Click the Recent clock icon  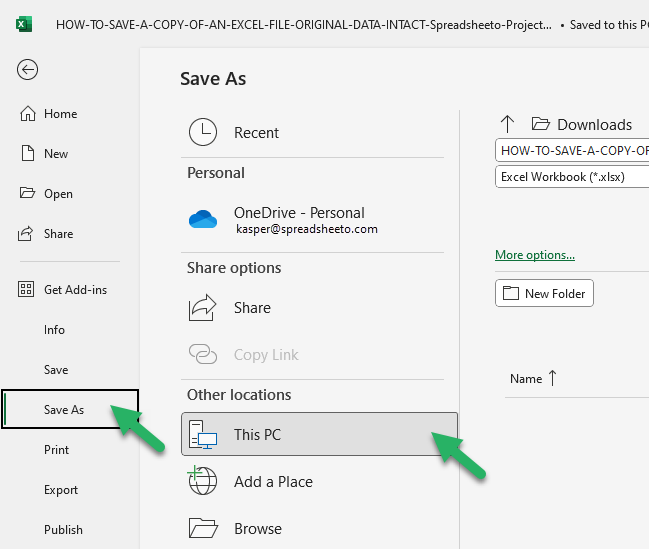click(203, 132)
